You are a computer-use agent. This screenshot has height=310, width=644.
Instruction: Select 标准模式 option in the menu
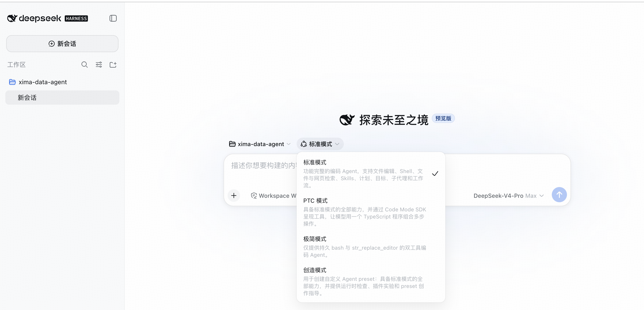tap(371, 173)
